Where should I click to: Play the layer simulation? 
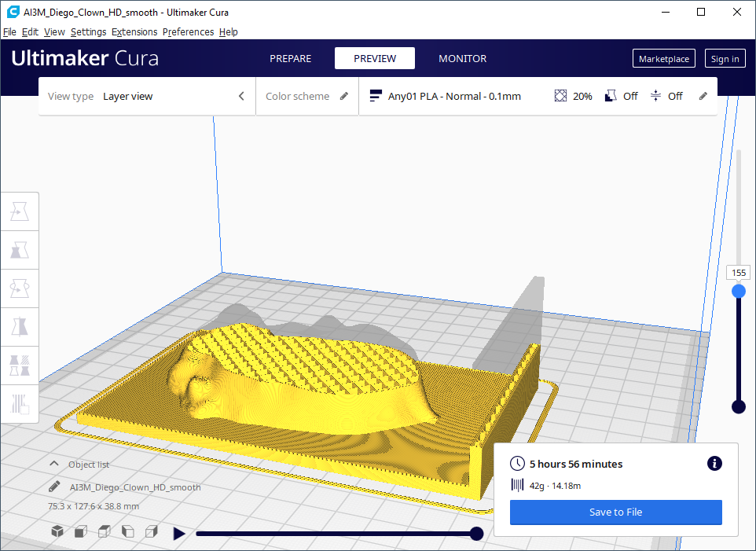tap(179, 534)
